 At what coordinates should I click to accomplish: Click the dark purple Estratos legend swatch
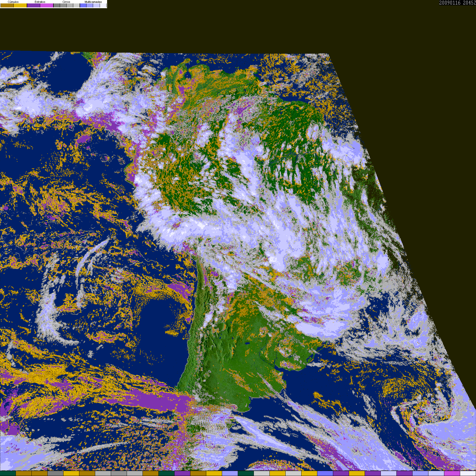34,5
